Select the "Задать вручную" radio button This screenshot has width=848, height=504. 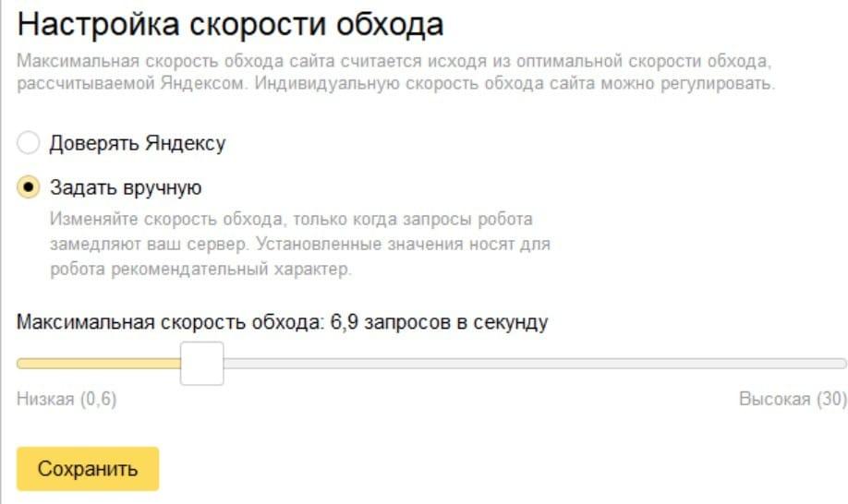click(30, 187)
